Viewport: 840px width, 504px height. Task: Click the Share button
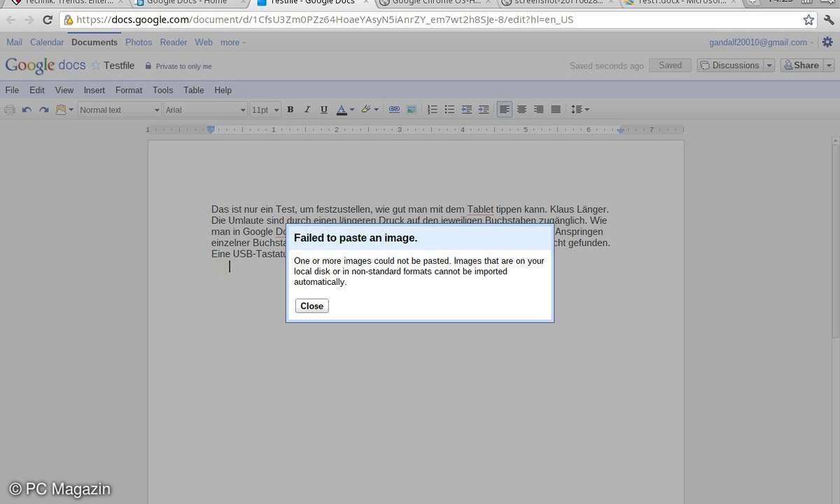(801, 65)
